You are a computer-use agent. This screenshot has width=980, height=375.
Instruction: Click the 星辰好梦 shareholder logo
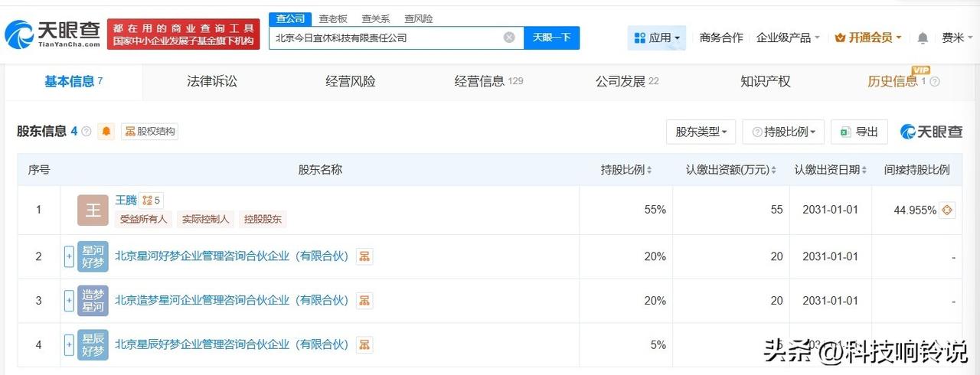93,345
